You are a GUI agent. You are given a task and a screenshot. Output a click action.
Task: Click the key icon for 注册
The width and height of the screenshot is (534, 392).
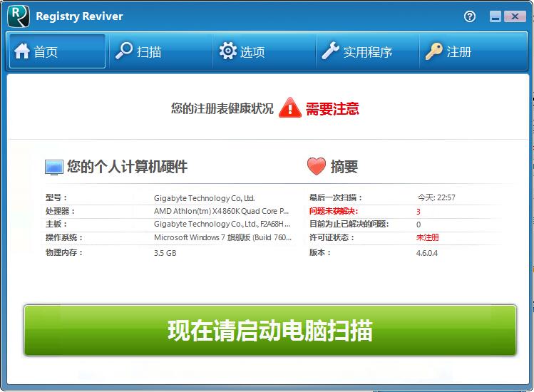click(433, 51)
